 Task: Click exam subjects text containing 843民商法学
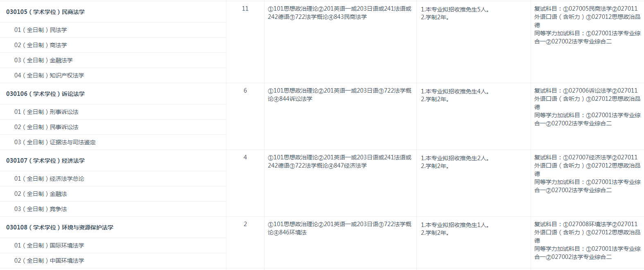[x=339, y=13]
